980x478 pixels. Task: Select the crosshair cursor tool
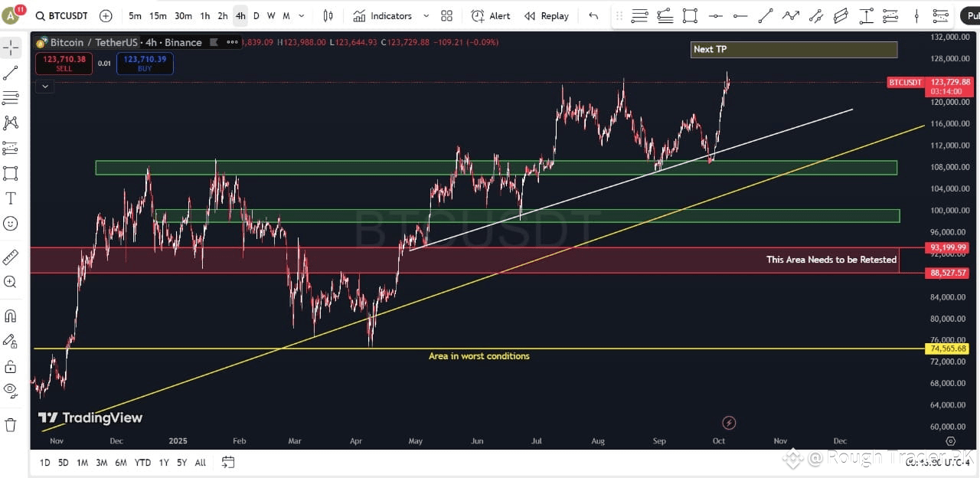point(11,48)
